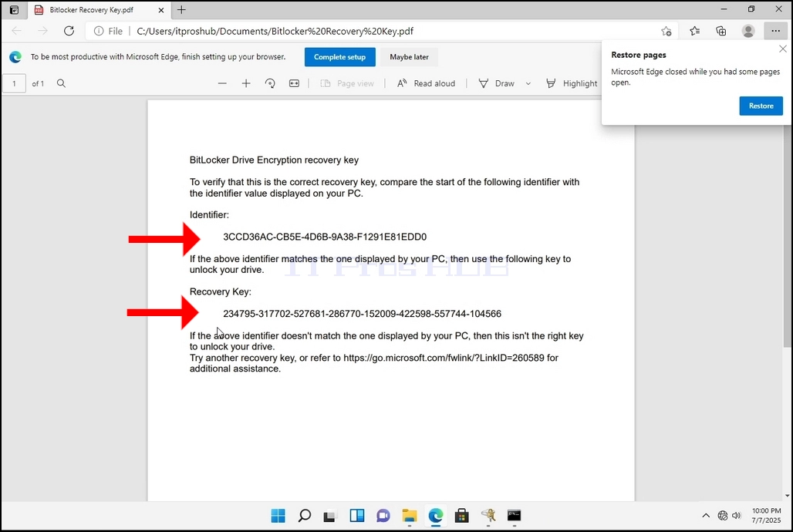
Task: Click the address bar file path
Action: [x=275, y=31]
